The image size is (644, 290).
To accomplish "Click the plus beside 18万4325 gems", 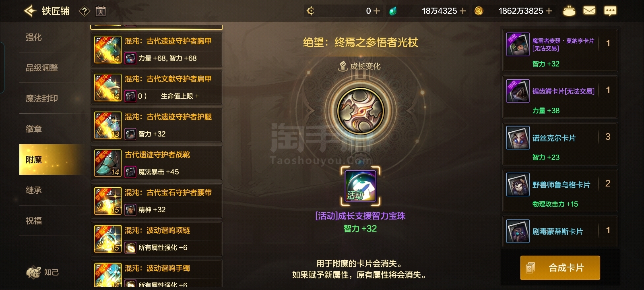I will [x=463, y=11].
